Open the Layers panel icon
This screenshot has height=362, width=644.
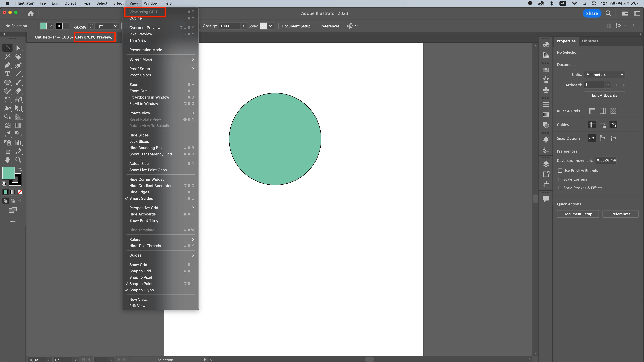(546, 164)
